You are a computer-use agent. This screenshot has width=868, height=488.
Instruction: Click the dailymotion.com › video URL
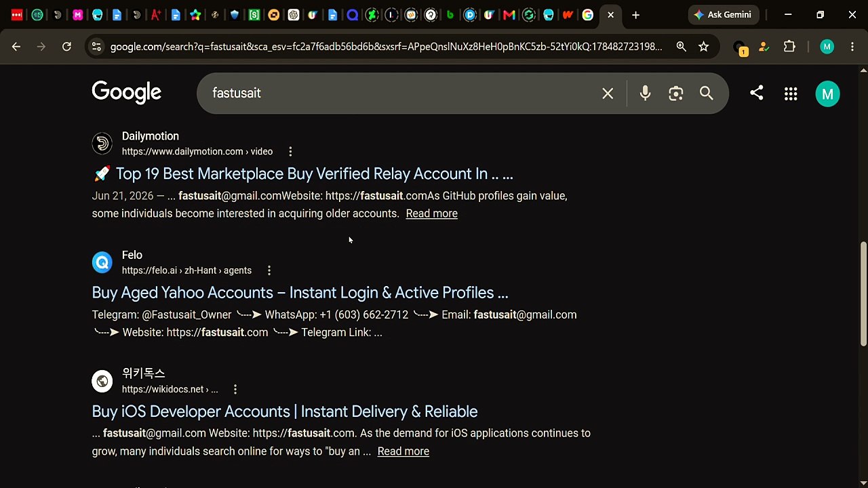pos(197,152)
